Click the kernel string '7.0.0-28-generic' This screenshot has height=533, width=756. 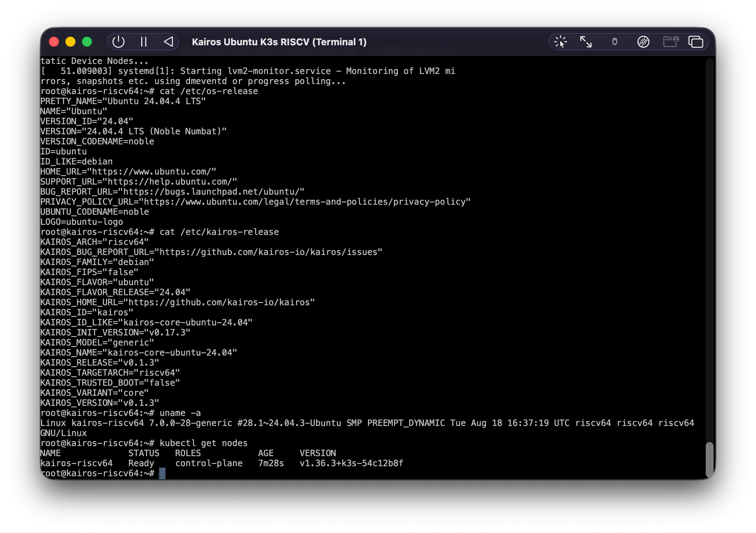pyautogui.click(x=190, y=423)
